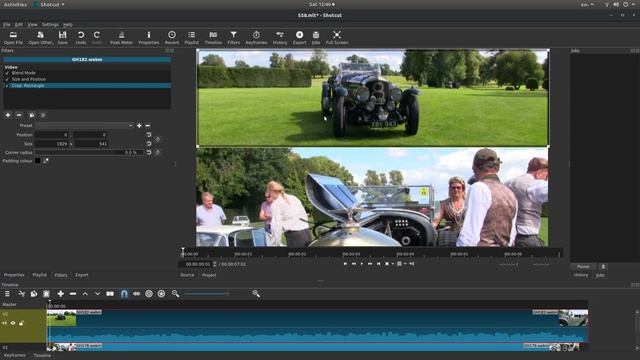
Task: Click the Export toolbar icon
Action: click(x=299, y=38)
